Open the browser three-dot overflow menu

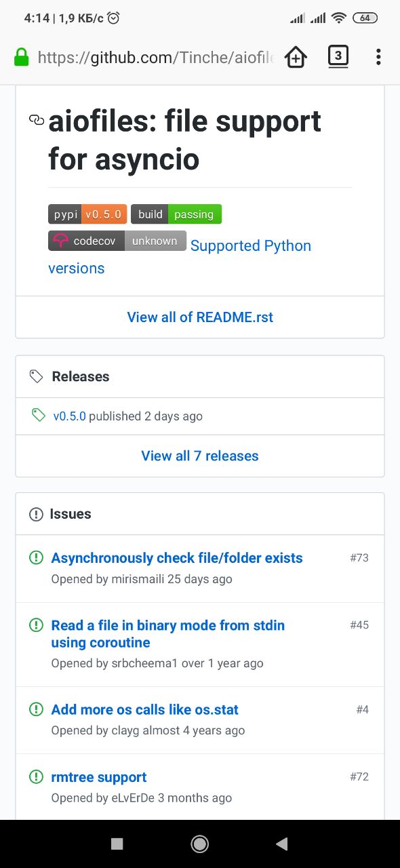click(x=378, y=57)
